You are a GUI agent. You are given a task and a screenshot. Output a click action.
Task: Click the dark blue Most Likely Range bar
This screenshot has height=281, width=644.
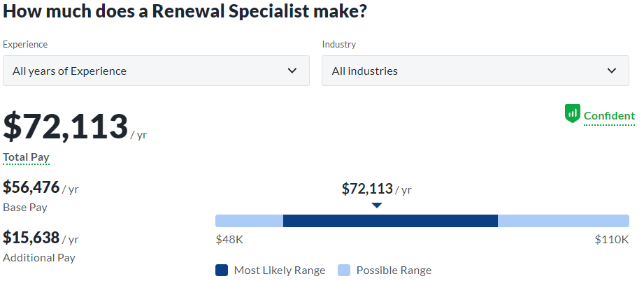[x=390, y=221]
